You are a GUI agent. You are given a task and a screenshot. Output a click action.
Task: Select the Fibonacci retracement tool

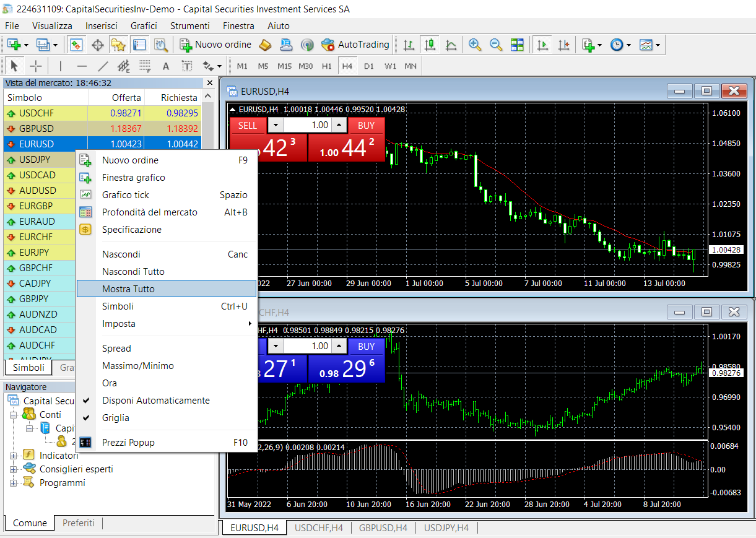[145, 66]
